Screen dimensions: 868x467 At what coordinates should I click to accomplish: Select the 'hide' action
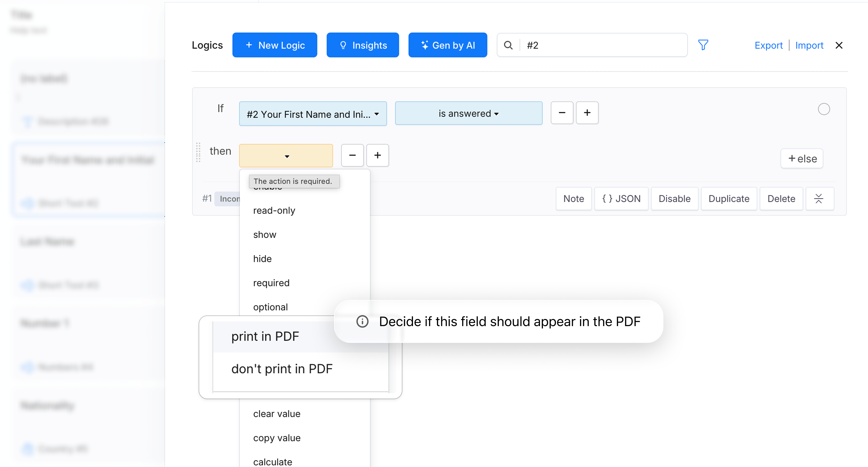(x=263, y=258)
